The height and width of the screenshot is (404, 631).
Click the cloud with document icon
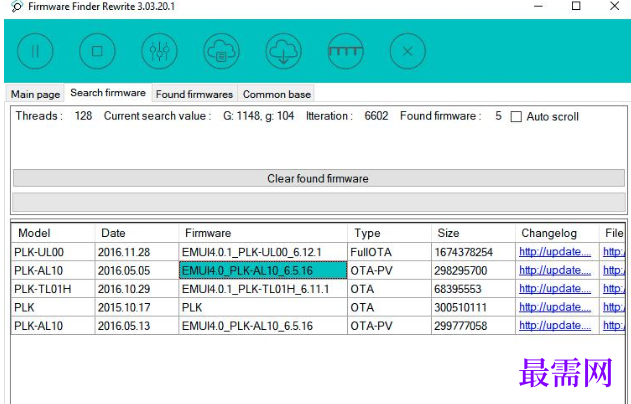221,51
